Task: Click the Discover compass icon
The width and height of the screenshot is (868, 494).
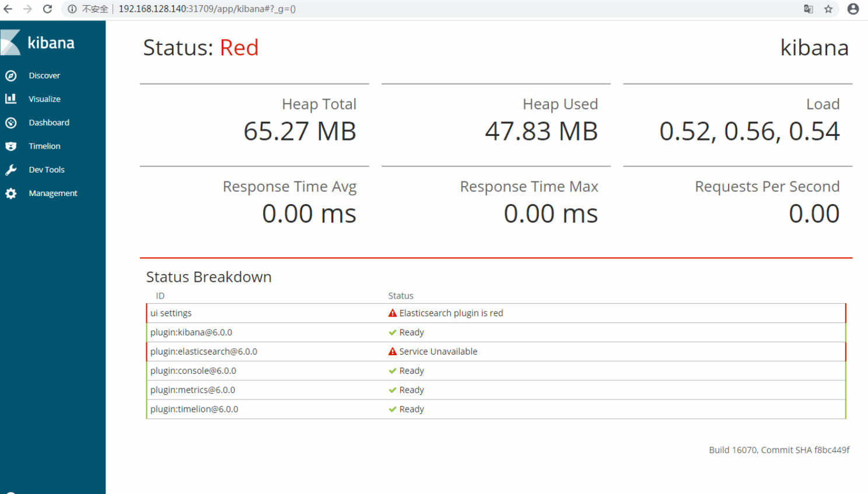Action: coord(10,75)
